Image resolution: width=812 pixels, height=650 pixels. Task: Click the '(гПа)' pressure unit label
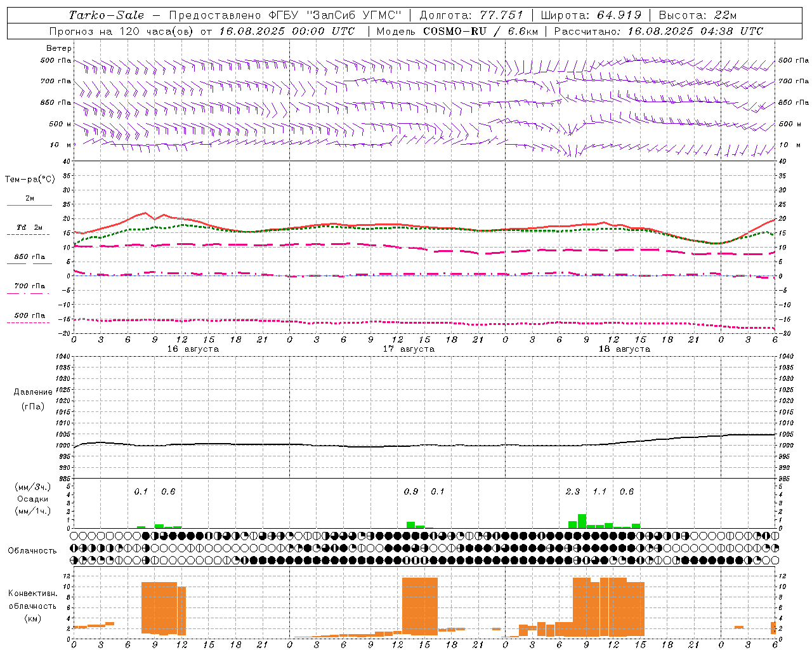point(33,406)
